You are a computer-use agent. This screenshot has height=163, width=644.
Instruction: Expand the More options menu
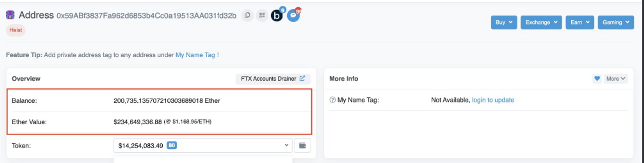[x=615, y=79]
